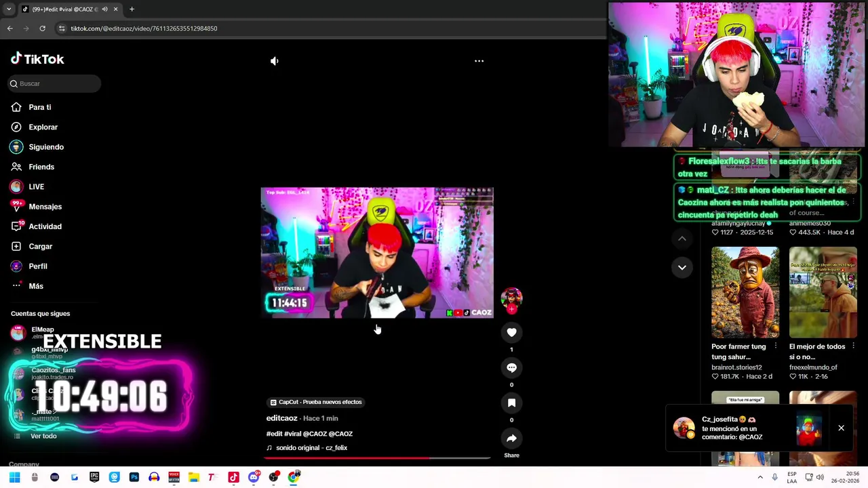The image size is (868, 488).
Task: Open freexelmundo_of profile link
Action: (813, 367)
